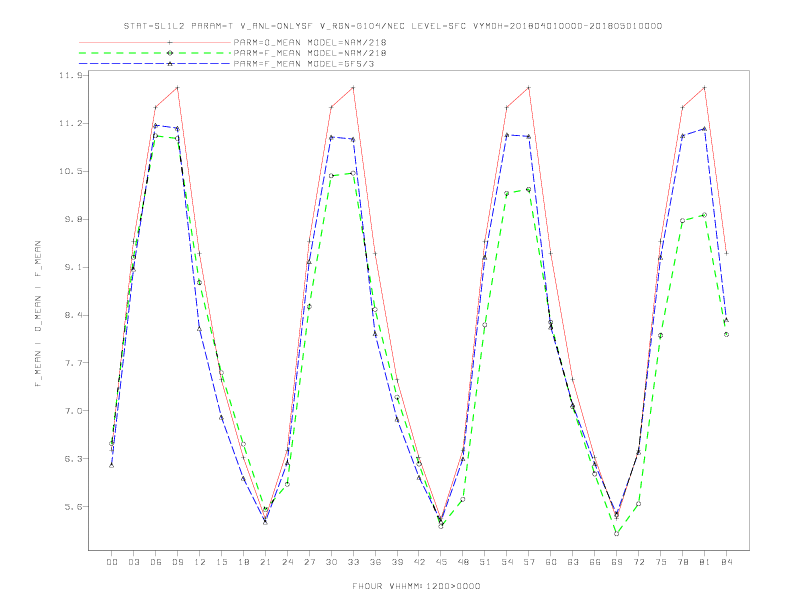Click x-axis forecast hour label 69

click(x=617, y=562)
